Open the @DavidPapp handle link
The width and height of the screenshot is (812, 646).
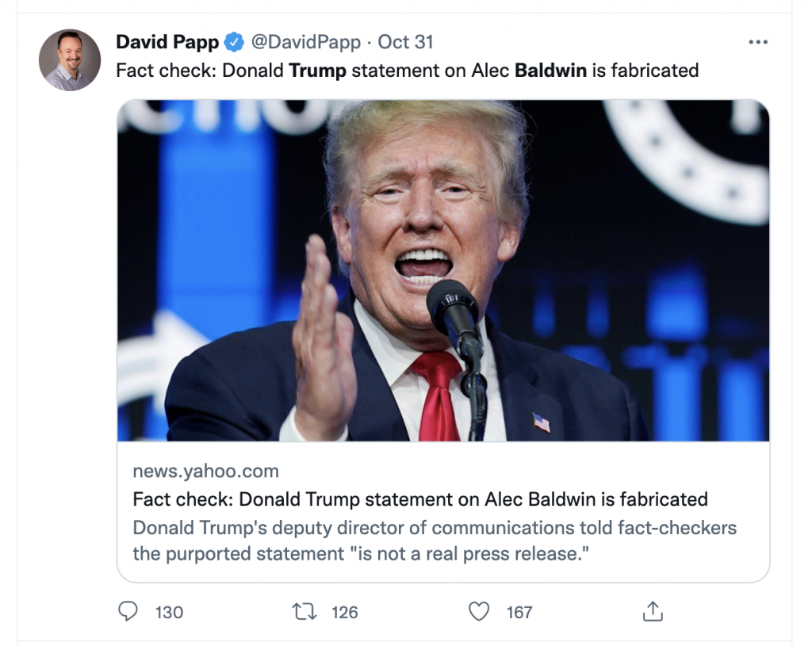tap(305, 42)
